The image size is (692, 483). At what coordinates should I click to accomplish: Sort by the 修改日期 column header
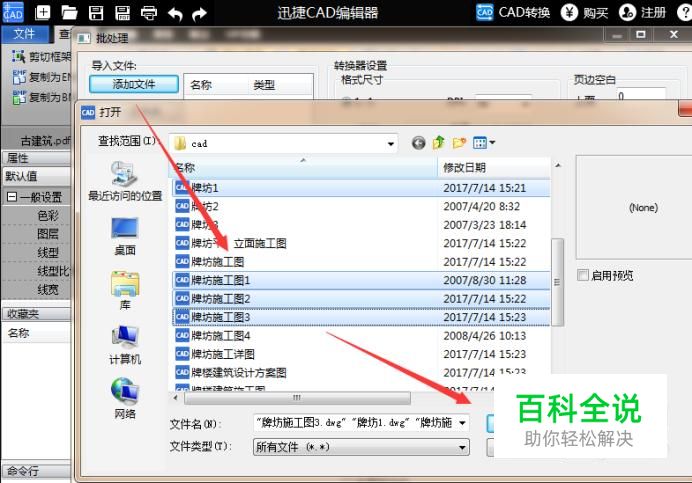pyautogui.click(x=494, y=168)
